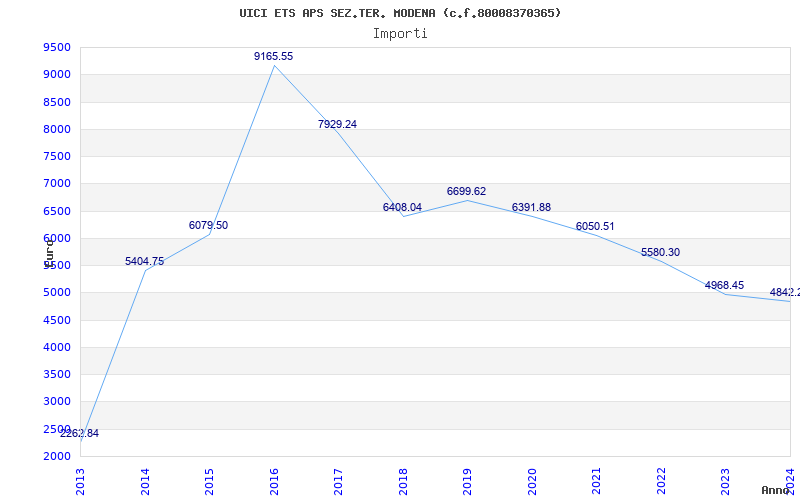Click the 8500 y-axis tick label
800x500 pixels.
tap(57, 102)
